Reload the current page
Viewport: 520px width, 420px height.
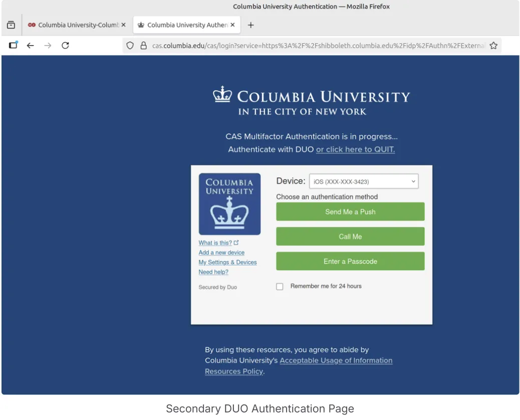pos(65,46)
